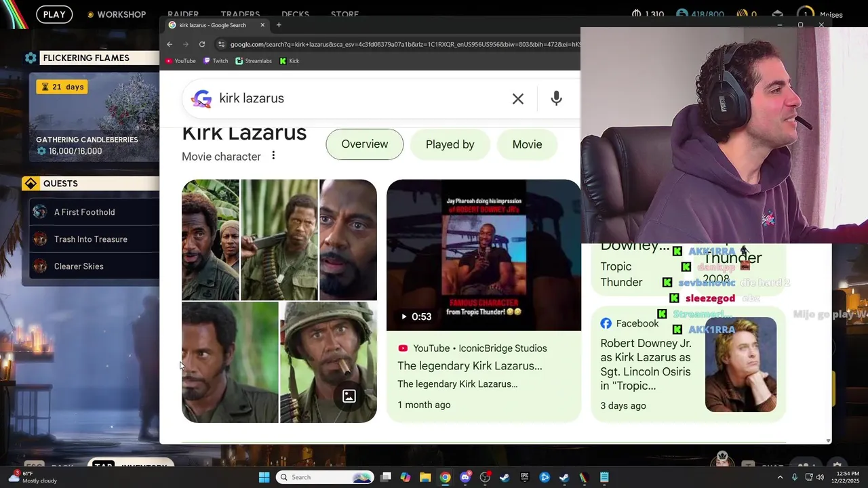Open the image gallery icon on photos
868x488 pixels.
click(x=349, y=396)
